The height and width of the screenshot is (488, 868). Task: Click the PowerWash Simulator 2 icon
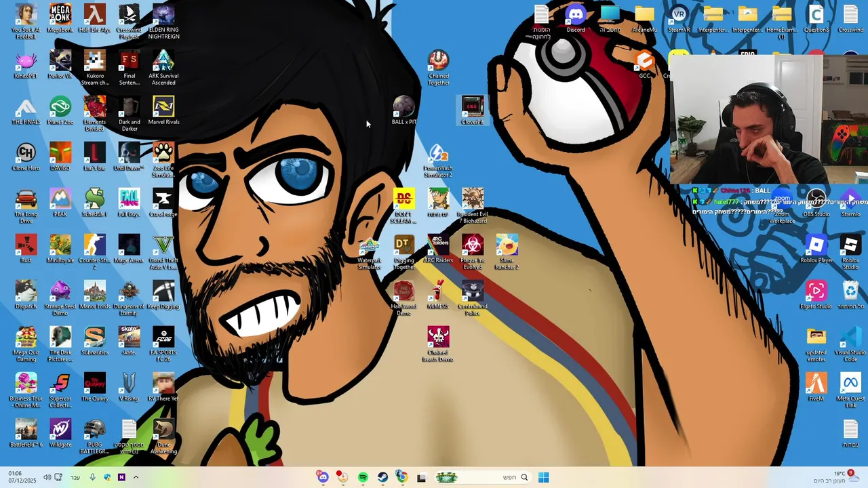point(438,160)
